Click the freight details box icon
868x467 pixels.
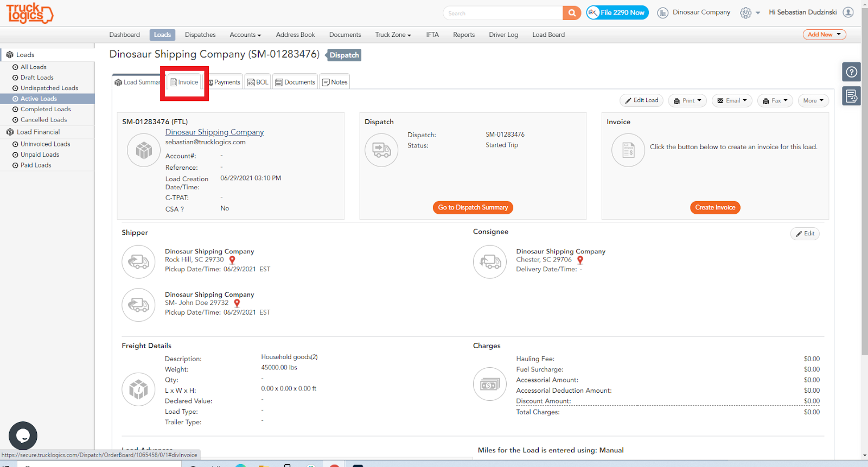click(x=138, y=389)
